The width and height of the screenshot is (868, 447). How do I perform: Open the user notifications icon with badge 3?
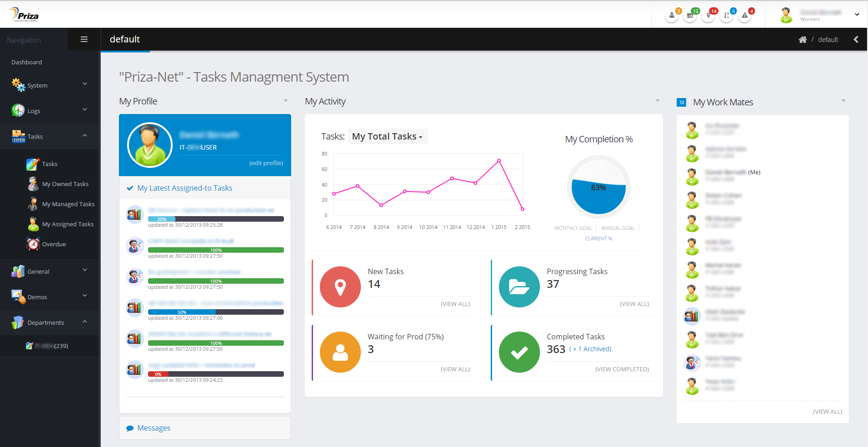[672, 16]
